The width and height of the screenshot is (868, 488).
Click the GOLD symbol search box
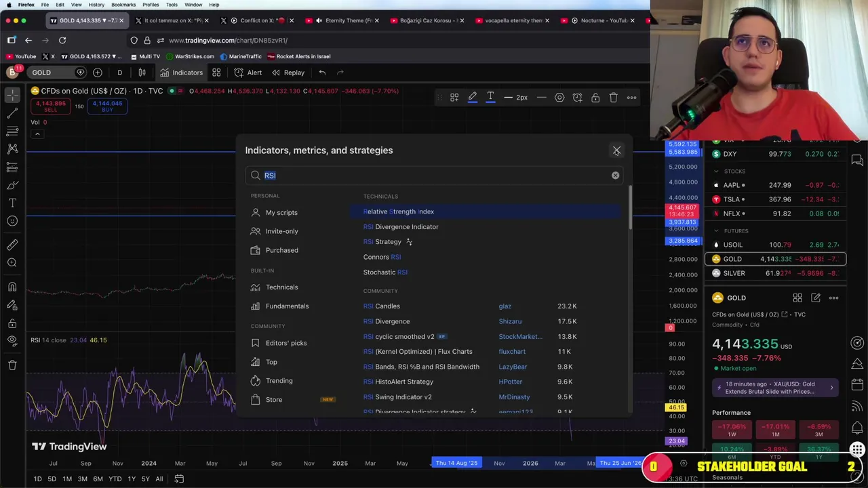point(56,73)
